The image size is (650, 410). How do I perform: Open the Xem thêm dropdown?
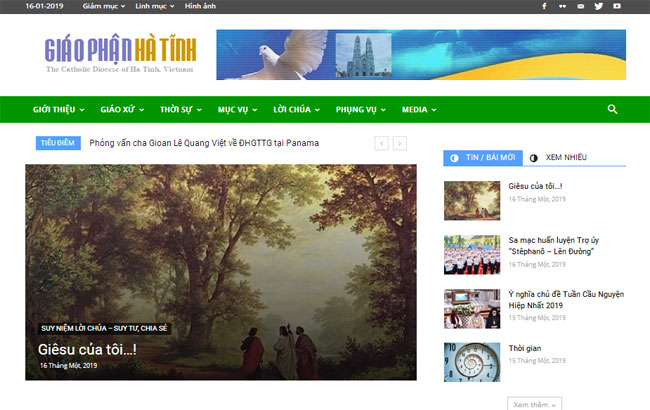[536, 404]
